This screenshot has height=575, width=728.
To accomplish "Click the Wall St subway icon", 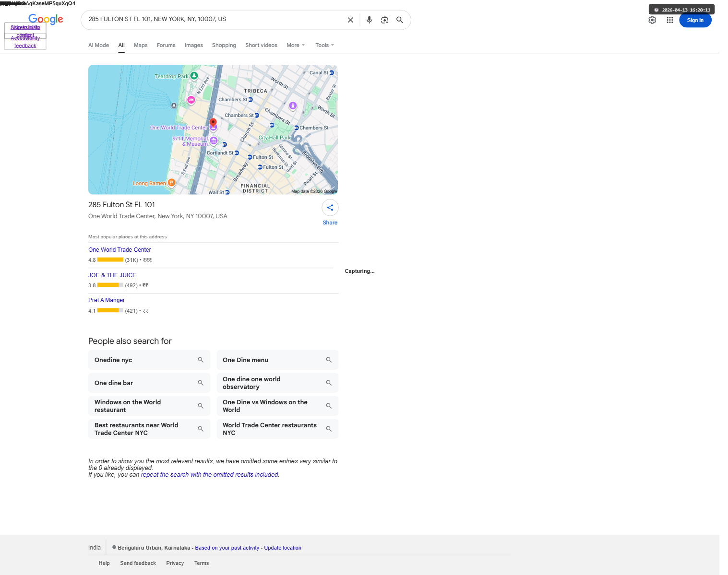I will [227, 192].
